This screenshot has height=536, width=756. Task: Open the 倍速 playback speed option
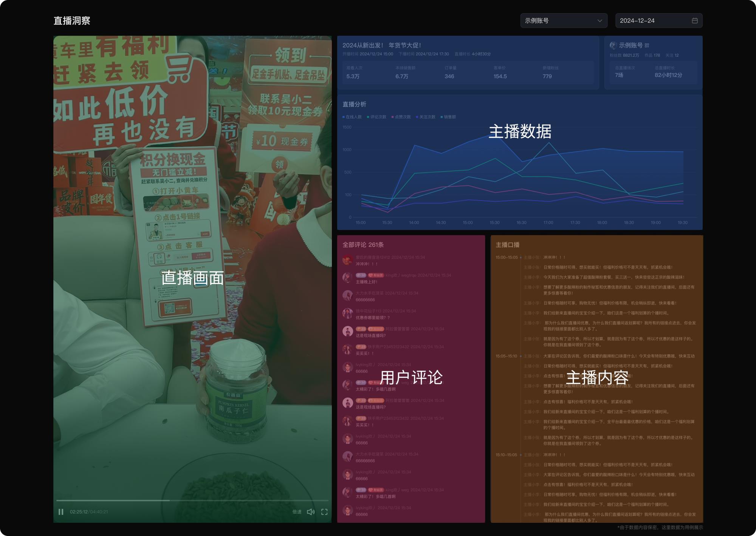point(297,512)
